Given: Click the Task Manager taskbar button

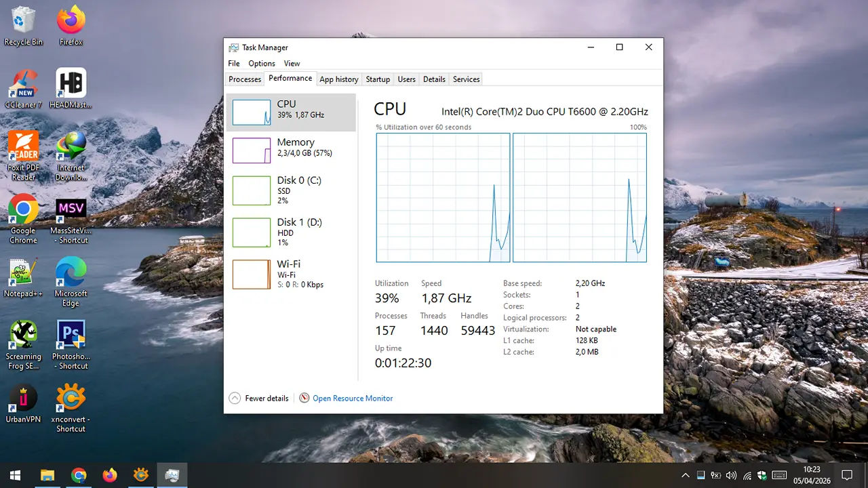Looking at the screenshot, I should pyautogui.click(x=172, y=475).
